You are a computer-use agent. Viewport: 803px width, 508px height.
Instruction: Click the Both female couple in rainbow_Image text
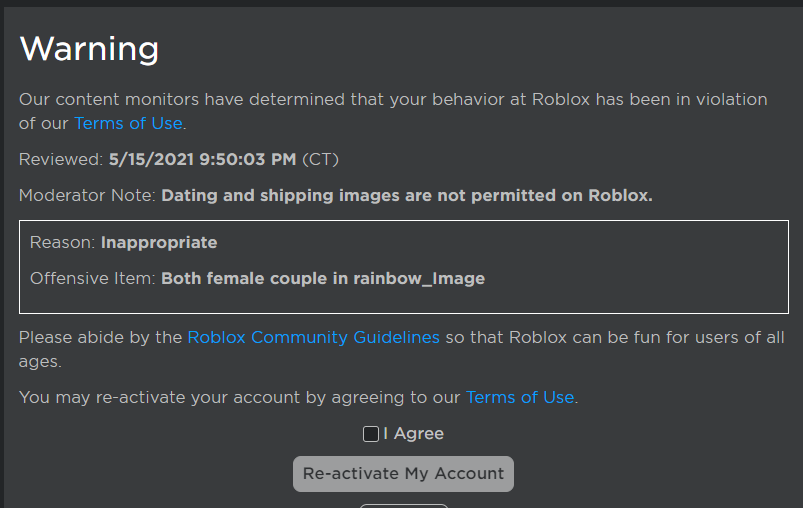323,279
